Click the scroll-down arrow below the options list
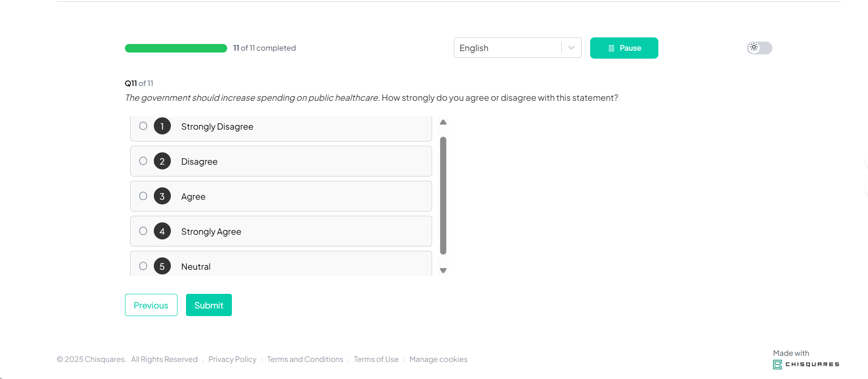 pyautogui.click(x=443, y=270)
